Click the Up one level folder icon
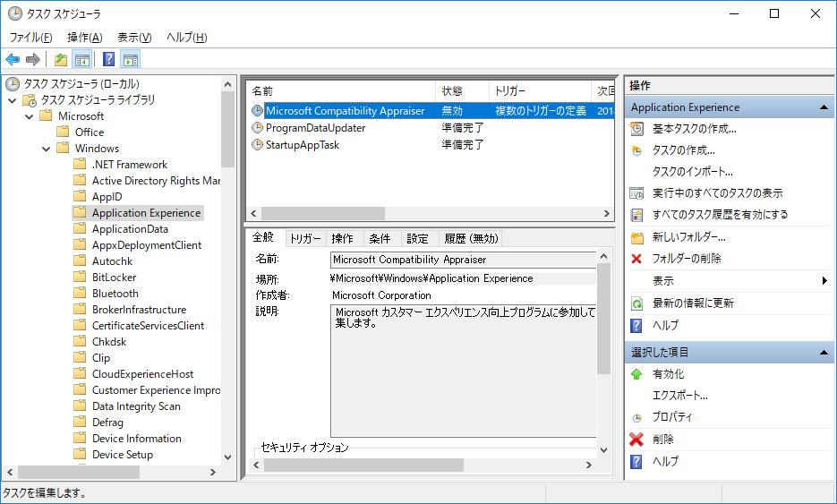837x504 pixels. click(x=60, y=60)
